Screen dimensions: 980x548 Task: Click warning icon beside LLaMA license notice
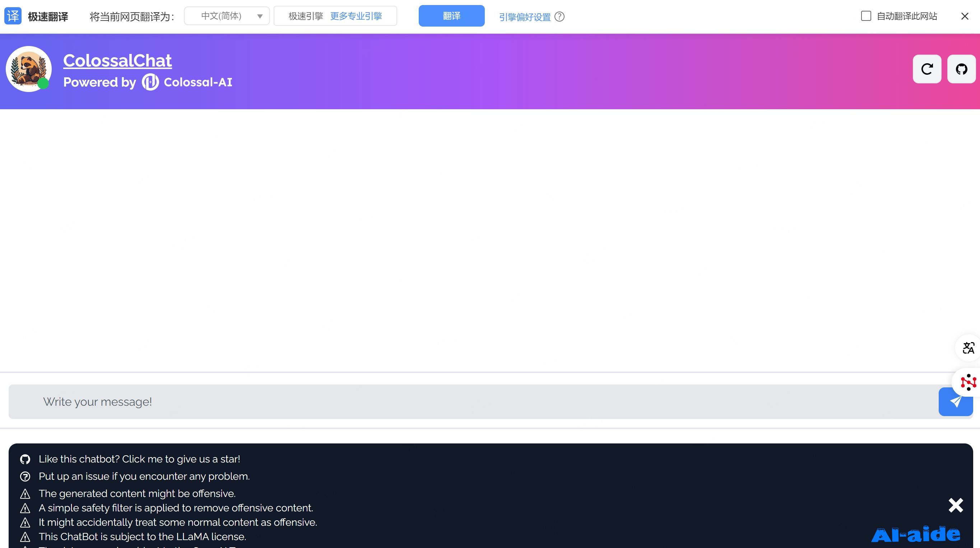25,537
